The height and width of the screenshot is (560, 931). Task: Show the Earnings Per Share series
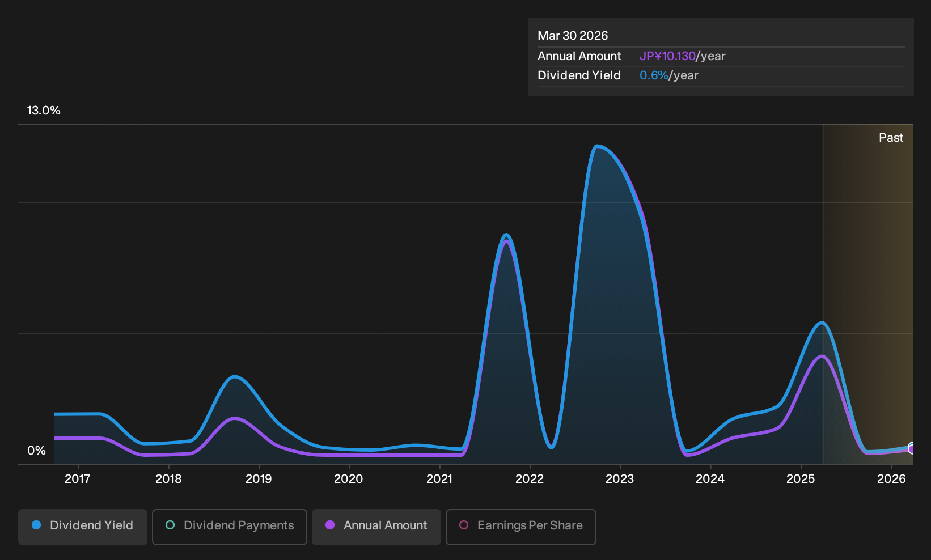521,527
